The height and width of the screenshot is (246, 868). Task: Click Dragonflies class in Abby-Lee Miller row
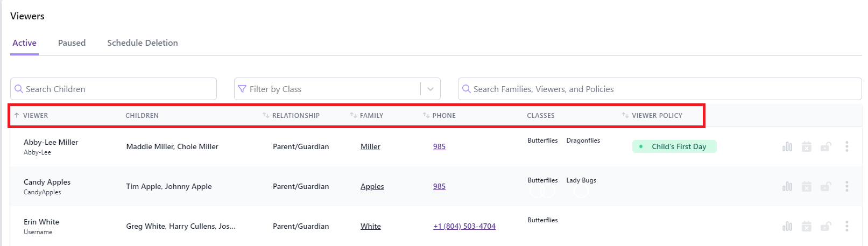click(x=583, y=140)
